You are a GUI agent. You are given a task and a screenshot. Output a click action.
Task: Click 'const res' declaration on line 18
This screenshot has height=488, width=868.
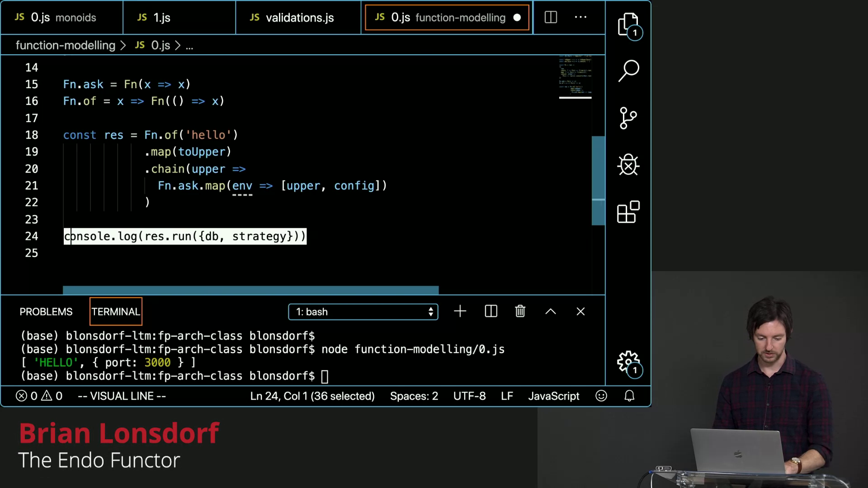[x=93, y=135]
